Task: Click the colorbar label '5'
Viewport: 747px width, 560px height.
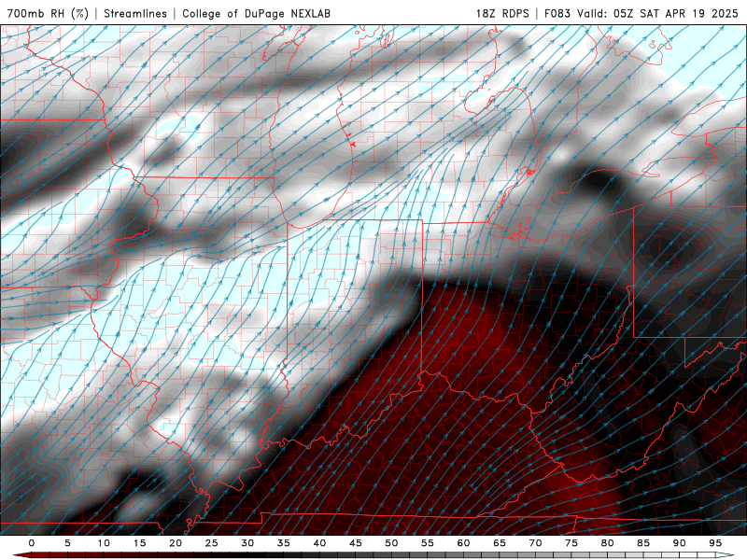Action: pos(67,543)
